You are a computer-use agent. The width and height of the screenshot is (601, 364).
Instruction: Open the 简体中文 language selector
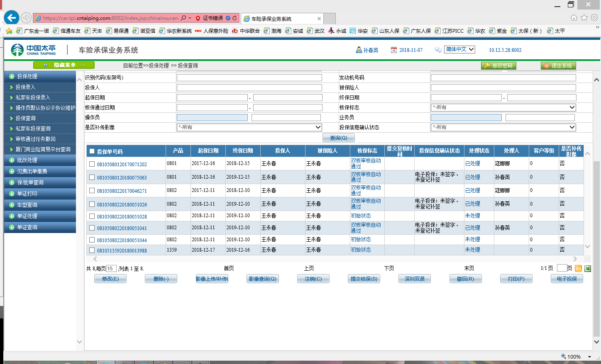[460, 49]
